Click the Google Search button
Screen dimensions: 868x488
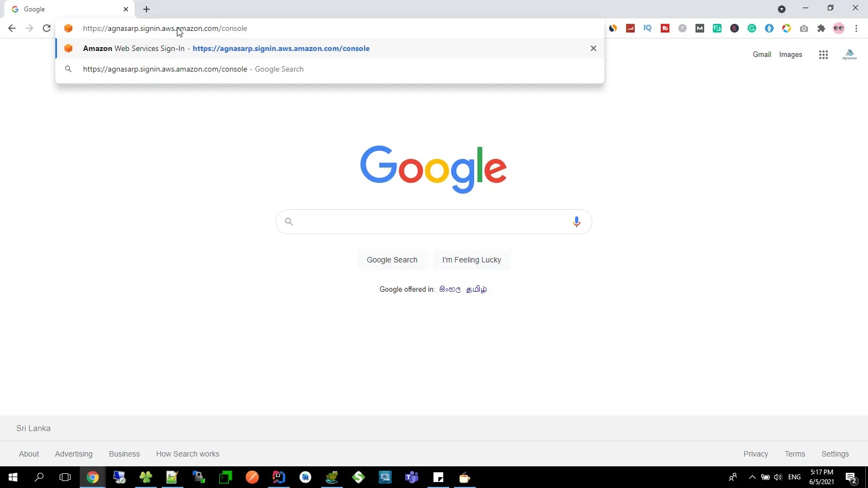[392, 260]
